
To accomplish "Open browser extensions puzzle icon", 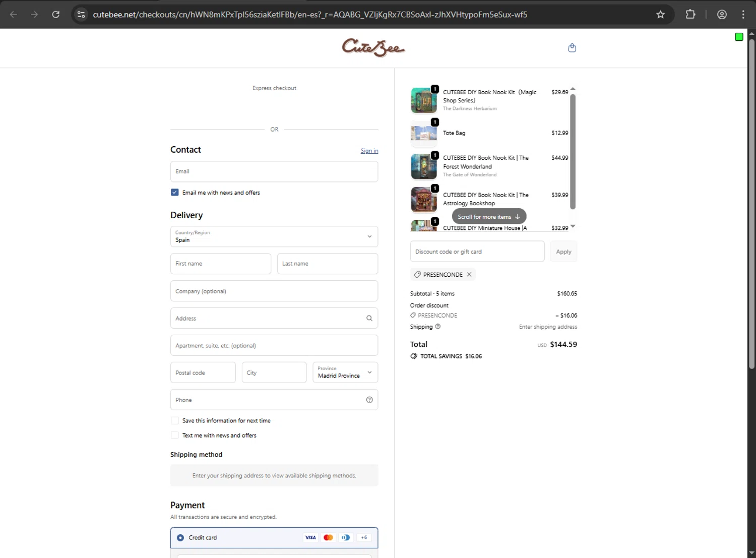I will point(690,15).
